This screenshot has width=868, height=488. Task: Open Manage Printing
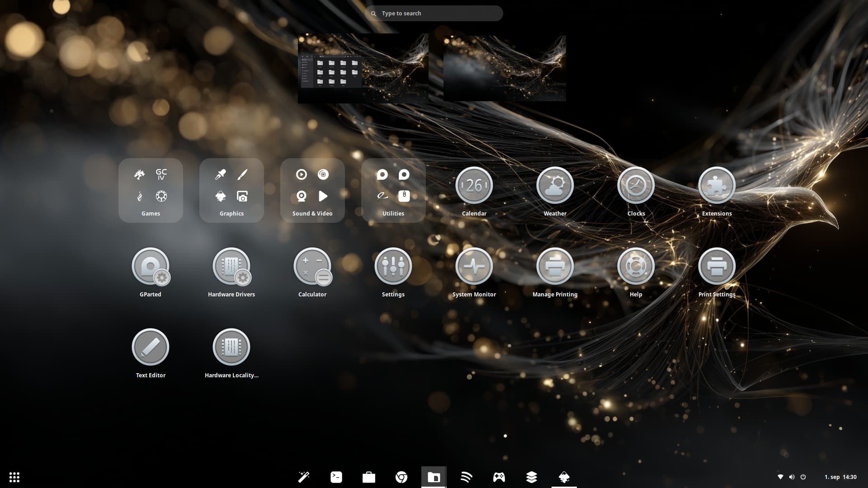click(555, 267)
